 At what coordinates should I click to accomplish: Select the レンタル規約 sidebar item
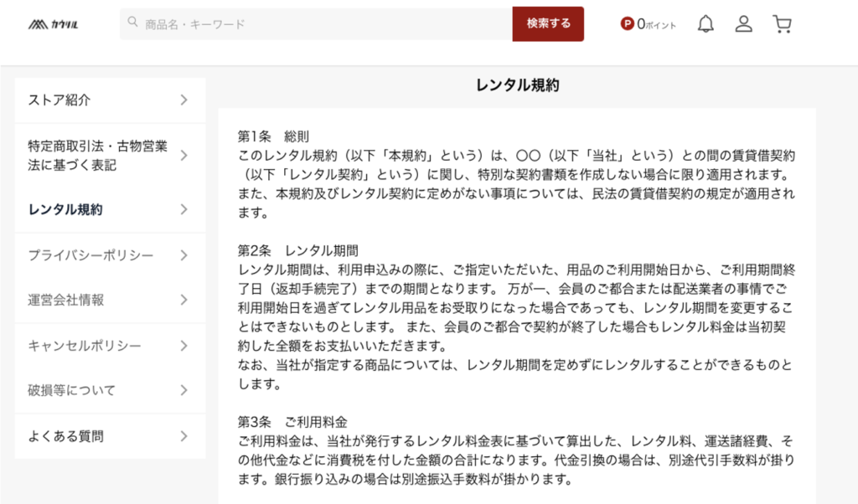click(x=65, y=210)
